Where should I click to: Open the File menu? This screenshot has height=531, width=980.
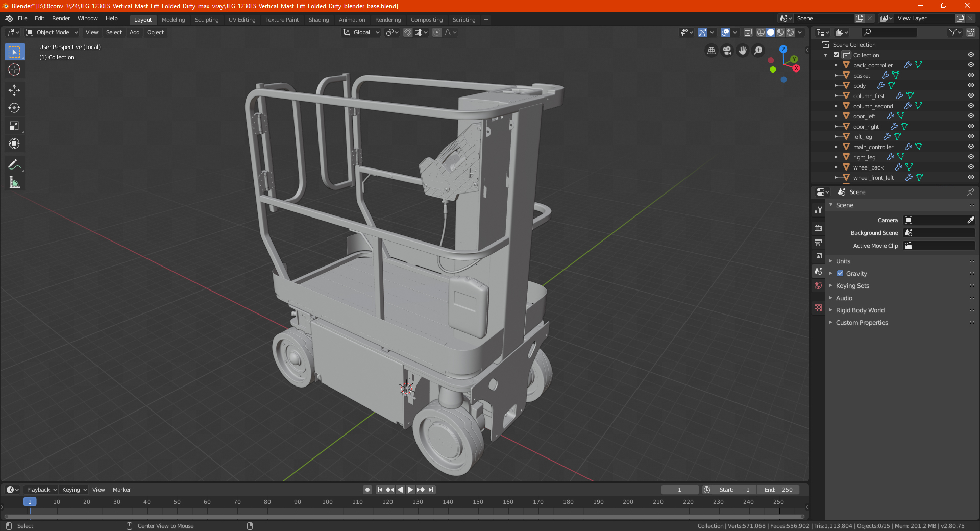(22, 18)
